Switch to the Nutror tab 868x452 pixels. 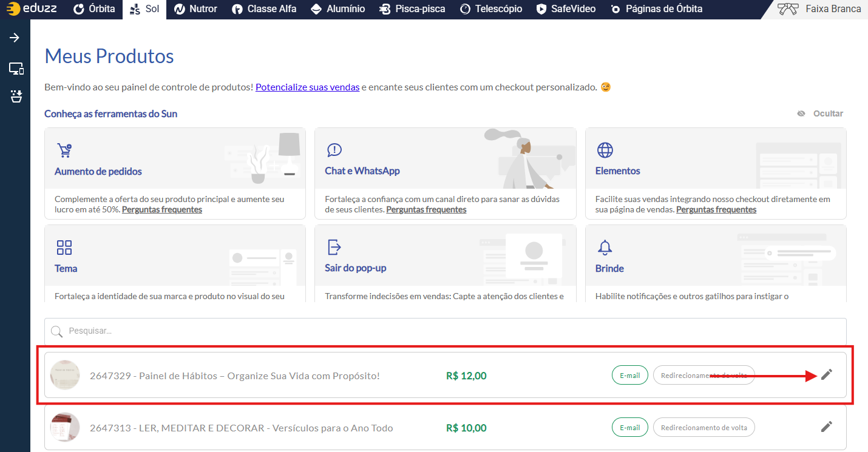[195, 9]
